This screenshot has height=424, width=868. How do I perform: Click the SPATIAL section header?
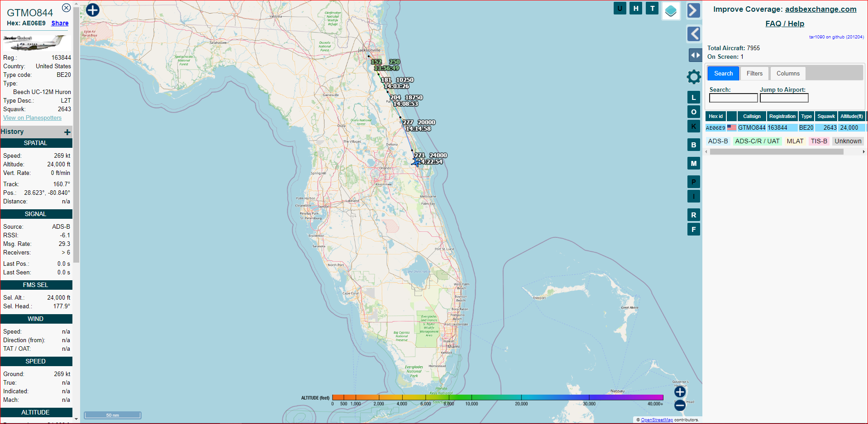[36, 143]
